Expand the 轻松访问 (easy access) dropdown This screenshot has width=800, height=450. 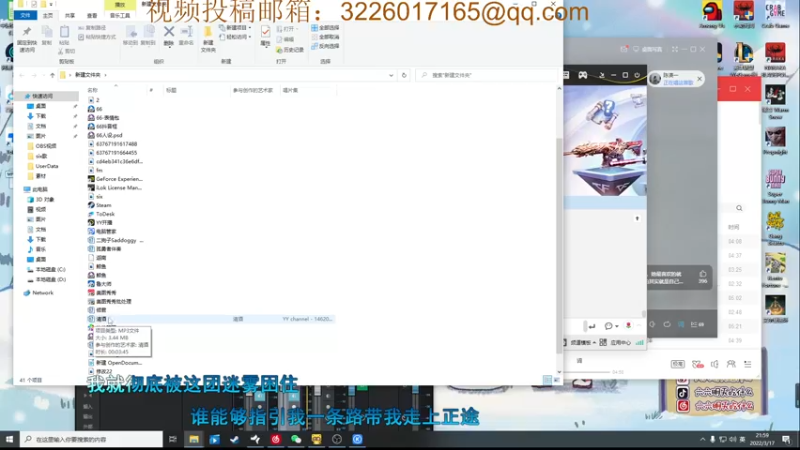pyautogui.click(x=249, y=37)
